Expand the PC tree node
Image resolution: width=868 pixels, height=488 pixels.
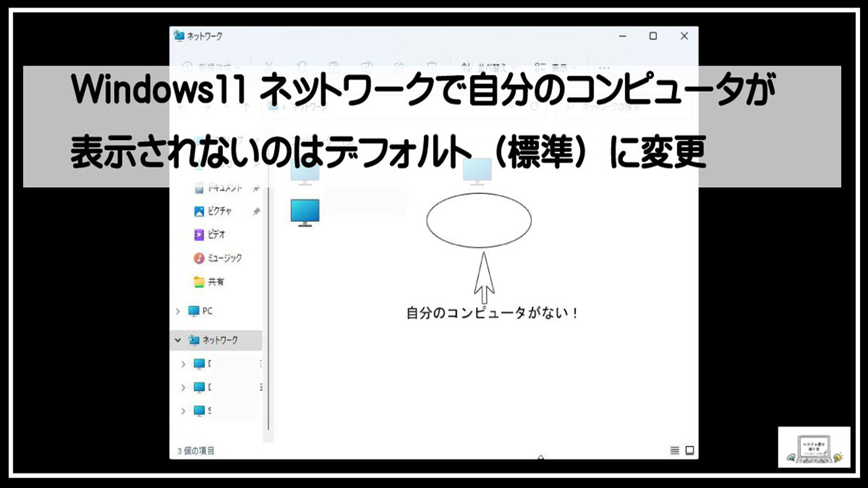pos(178,311)
